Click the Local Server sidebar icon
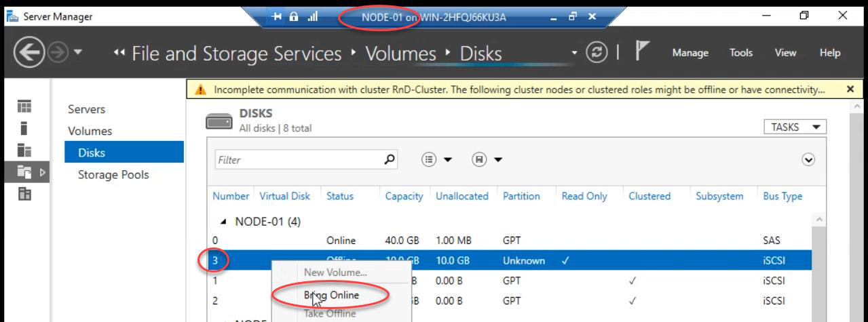This screenshot has height=322, width=868. tap(24, 128)
